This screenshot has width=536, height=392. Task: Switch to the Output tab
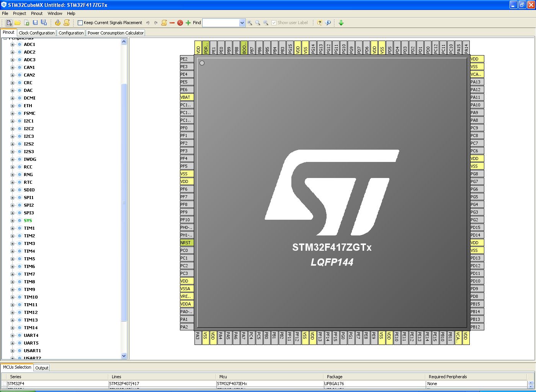[x=42, y=368]
